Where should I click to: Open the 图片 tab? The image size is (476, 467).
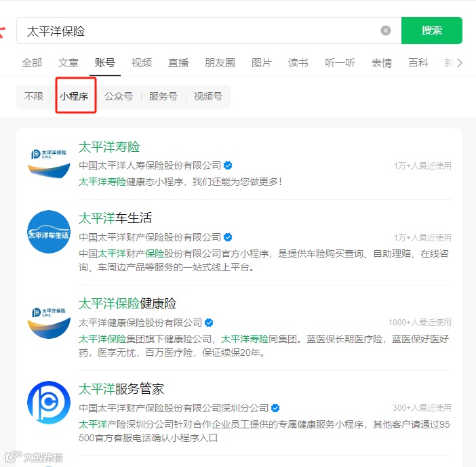261,63
